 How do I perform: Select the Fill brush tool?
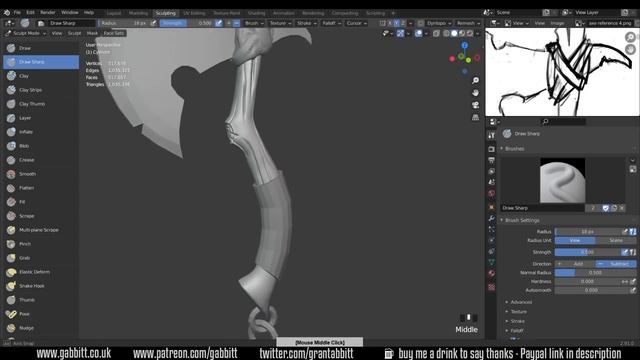[x=41, y=202]
